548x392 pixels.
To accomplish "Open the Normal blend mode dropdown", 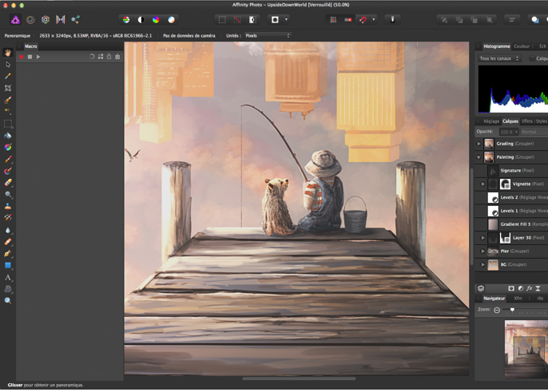I will pyautogui.click(x=534, y=132).
